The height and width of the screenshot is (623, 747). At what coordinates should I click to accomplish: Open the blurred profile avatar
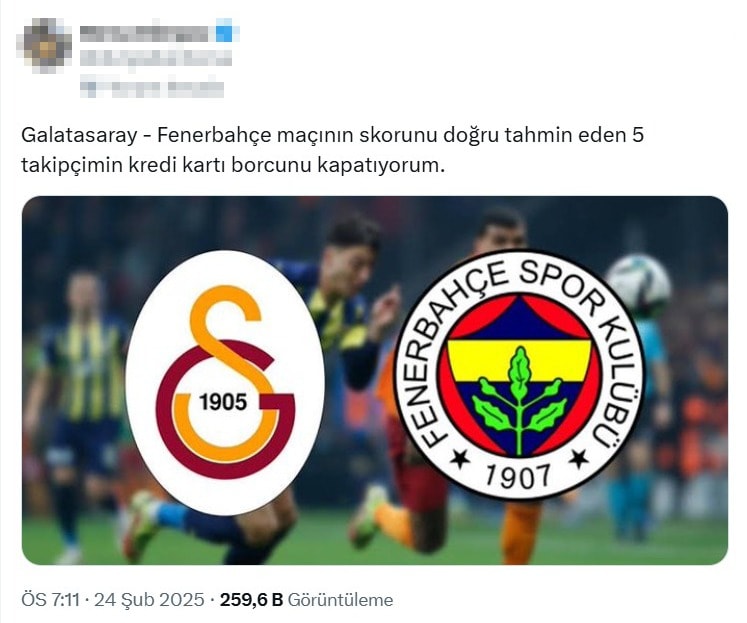pyautogui.click(x=45, y=45)
